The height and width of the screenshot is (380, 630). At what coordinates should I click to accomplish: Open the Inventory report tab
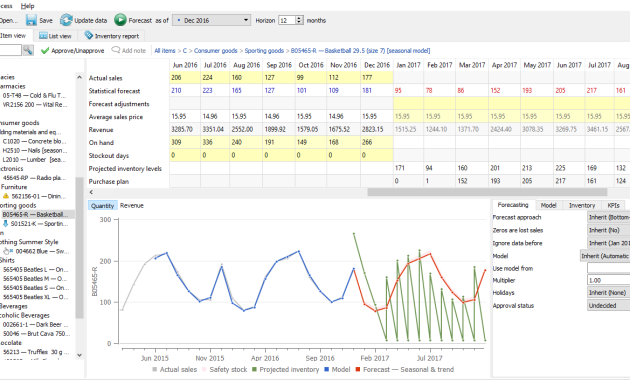[x=112, y=36]
